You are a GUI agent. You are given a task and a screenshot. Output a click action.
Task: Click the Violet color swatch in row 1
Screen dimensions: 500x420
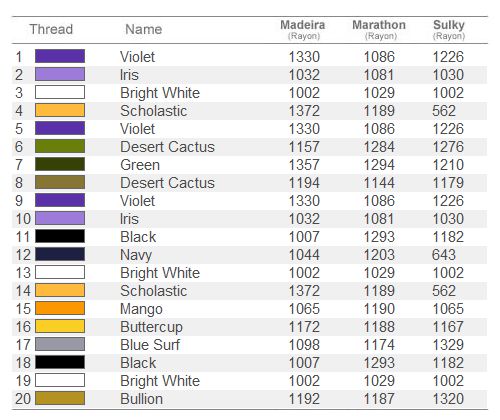pos(60,56)
